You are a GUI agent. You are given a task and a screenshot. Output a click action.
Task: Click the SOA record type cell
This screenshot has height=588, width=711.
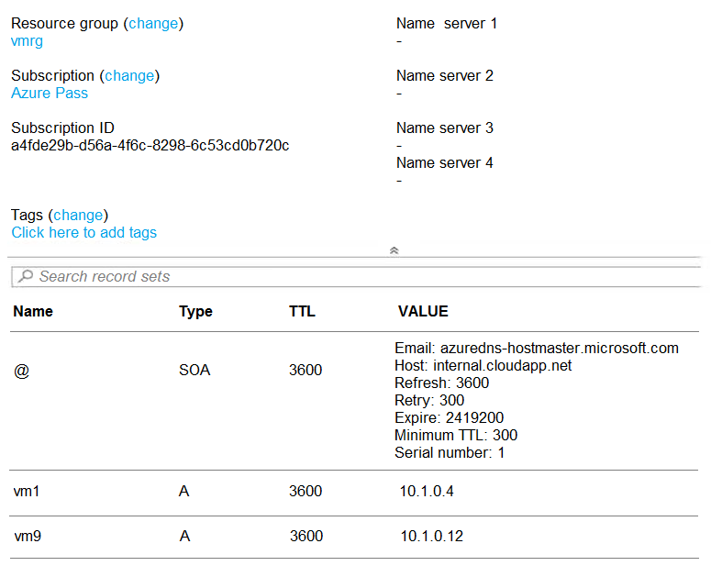click(194, 370)
